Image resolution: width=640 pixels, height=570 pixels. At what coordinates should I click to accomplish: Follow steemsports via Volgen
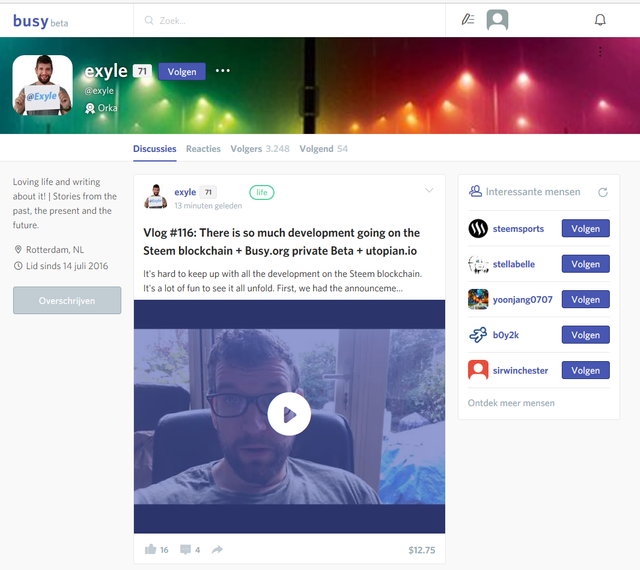586,228
